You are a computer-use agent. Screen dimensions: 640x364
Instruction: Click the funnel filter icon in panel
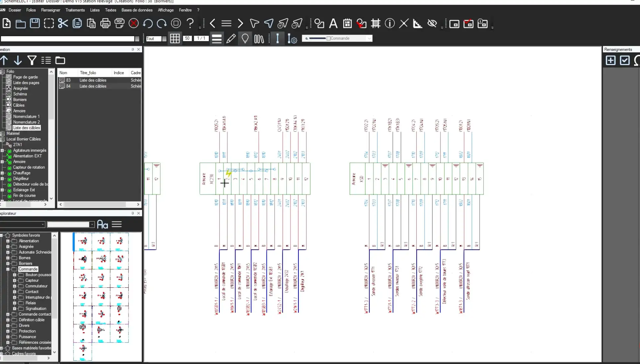click(32, 60)
